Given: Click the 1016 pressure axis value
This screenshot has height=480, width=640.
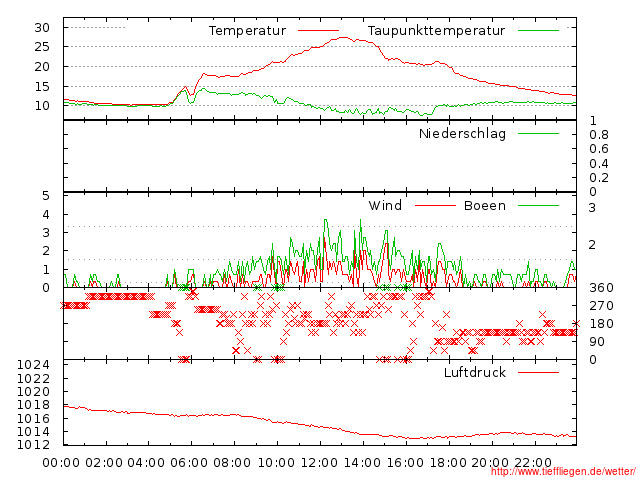Looking at the screenshot, I should (x=33, y=418).
